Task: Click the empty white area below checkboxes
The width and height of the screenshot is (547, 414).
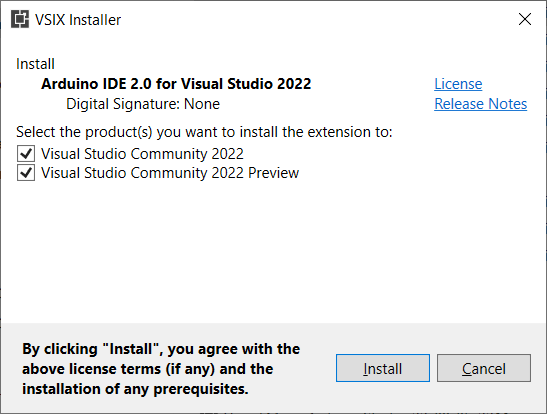Action: [x=274, y=253]
